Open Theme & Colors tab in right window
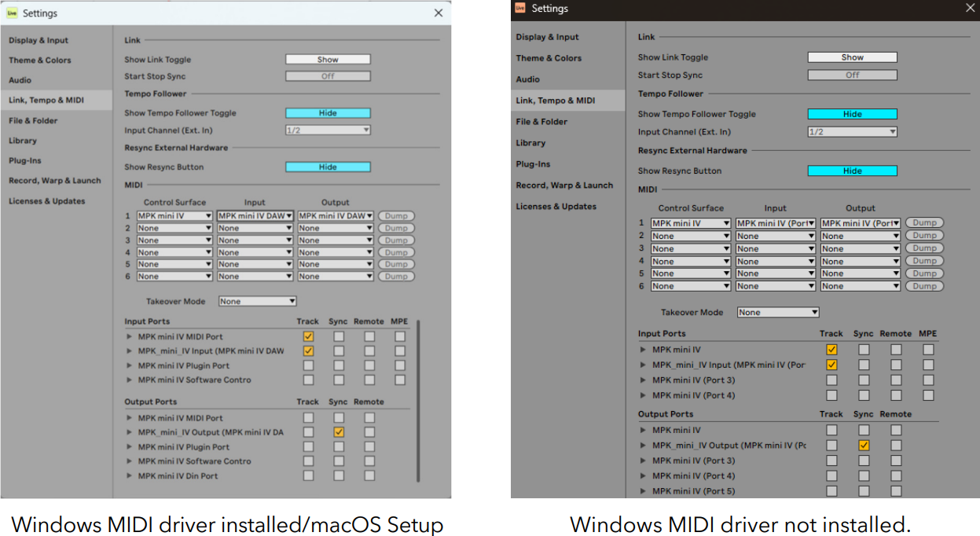Image resolution: width=980 pixels, height=536 pixels. 549,58
